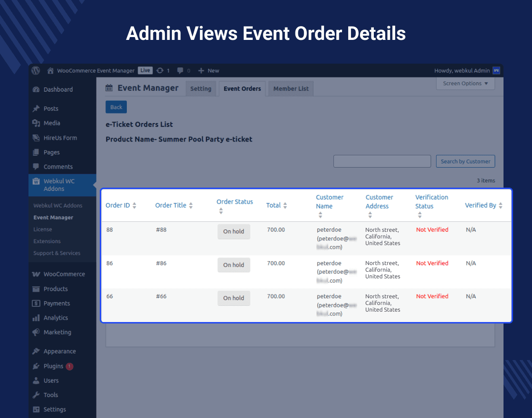Open Support & Services link
Screen dimensions: 532x418
pyautogui.click(x=57, y=253)
